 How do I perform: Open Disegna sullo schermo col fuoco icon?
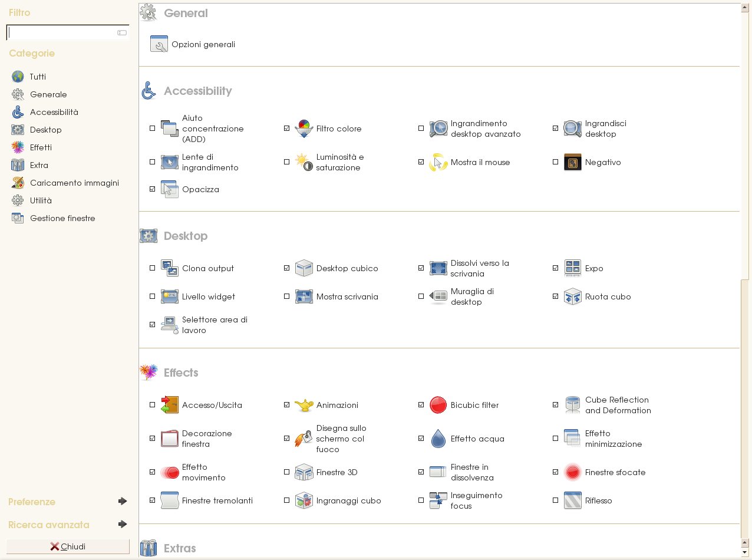pos(304,439)
